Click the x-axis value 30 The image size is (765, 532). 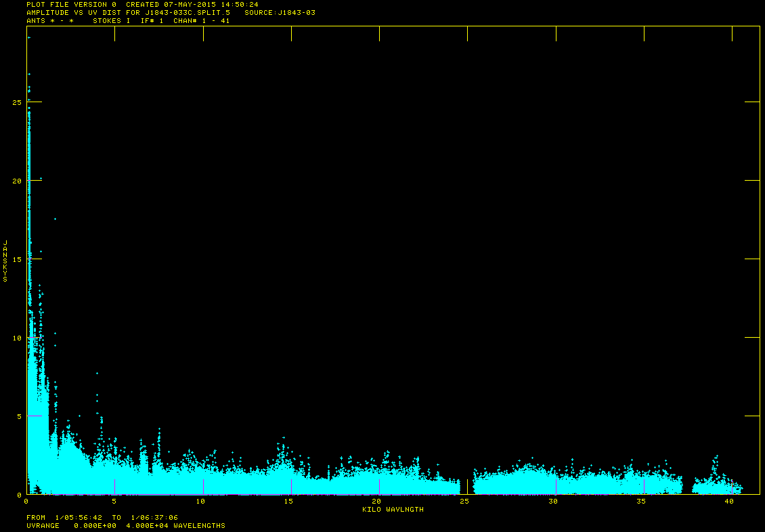[x=553, y=502]
